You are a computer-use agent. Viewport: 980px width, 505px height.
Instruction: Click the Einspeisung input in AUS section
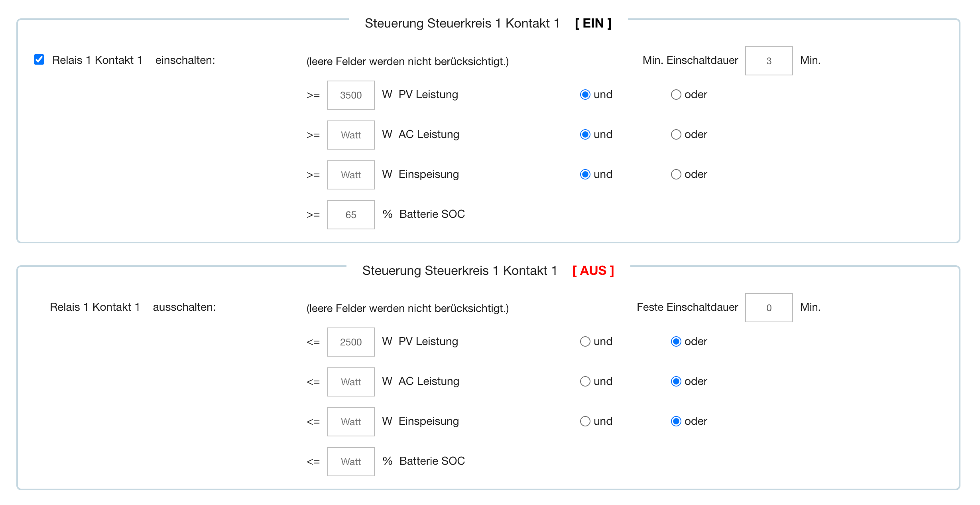tap(350, 422)
